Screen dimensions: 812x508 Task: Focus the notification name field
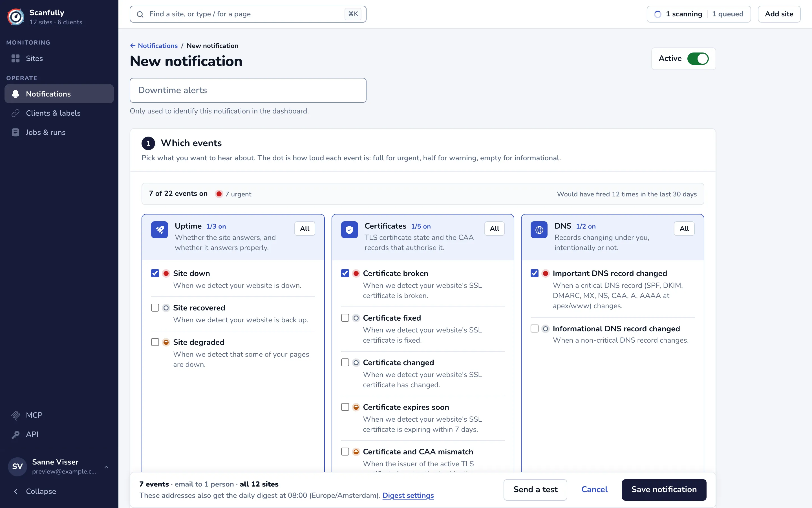click(248, 90)
